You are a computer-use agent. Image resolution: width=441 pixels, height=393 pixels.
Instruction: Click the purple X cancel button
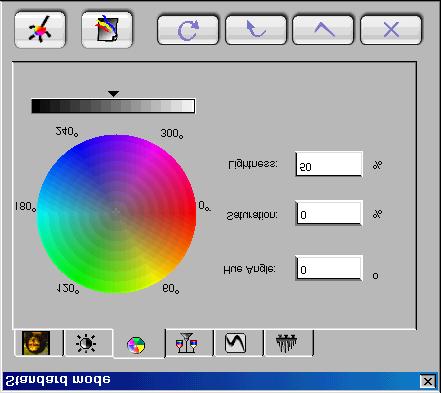(391, 30)
